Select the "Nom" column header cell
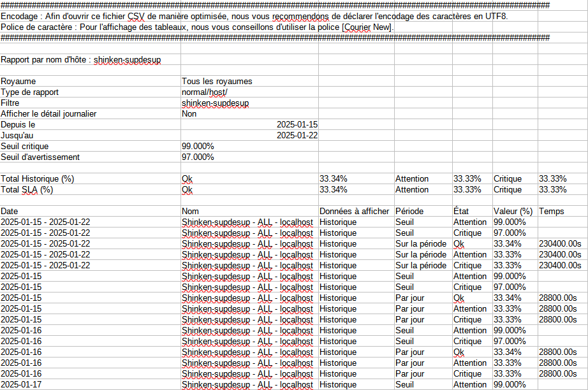This screenshot has height=390, width=588. (x=190, y=211)
